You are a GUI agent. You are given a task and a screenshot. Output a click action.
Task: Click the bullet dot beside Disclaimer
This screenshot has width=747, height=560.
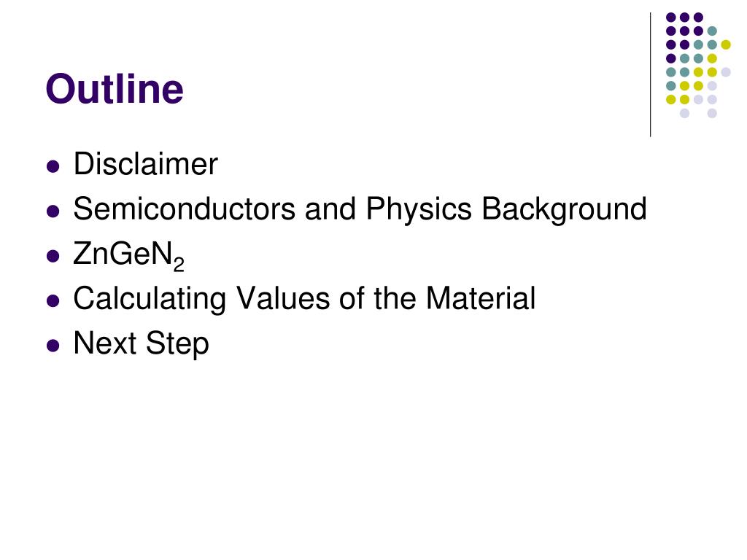[x=53, y=167]
